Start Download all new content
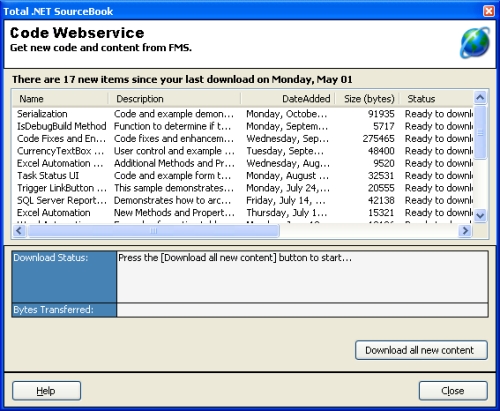Viewport: 500px width, 411px height. click(421, 350)
